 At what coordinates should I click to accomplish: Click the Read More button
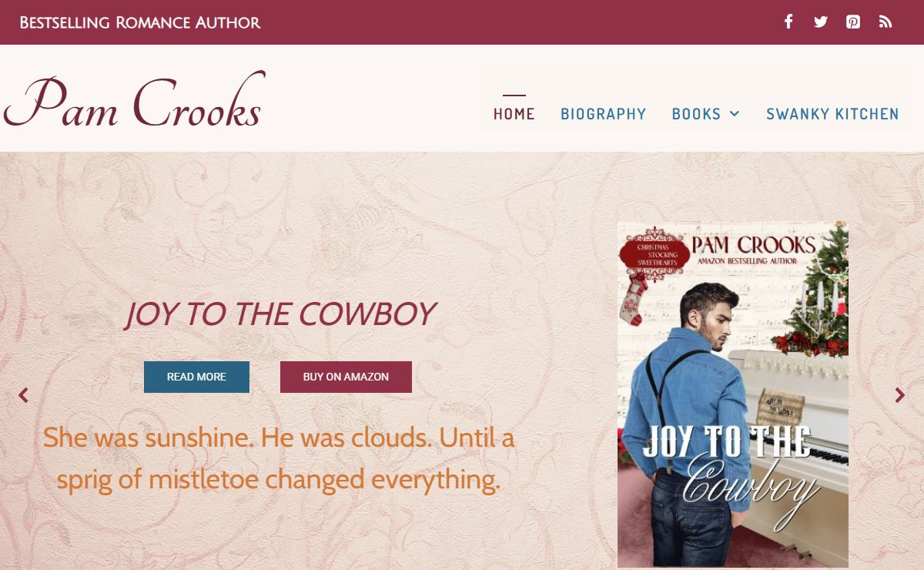pyautogui.click(x=196, y=377)
